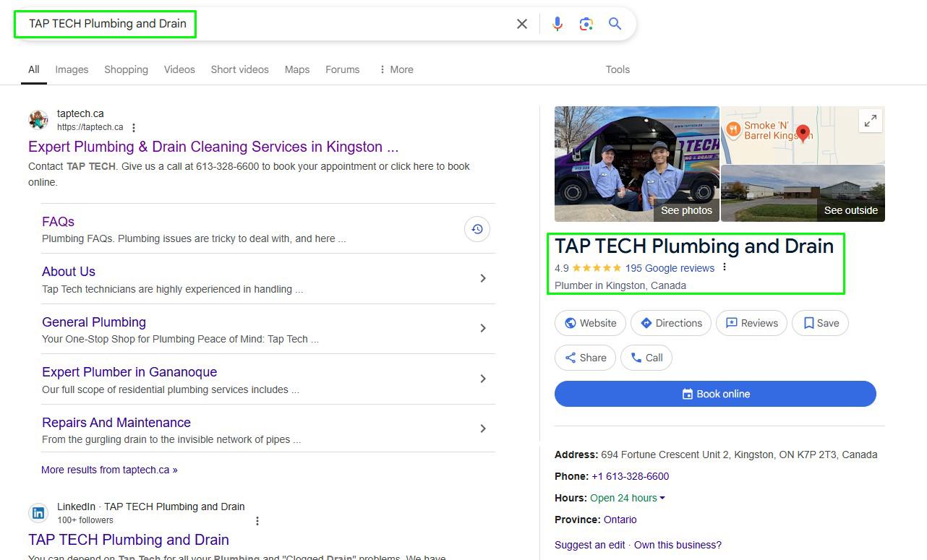
Task: Open the 195 Google reviews link
Action: 670,268
